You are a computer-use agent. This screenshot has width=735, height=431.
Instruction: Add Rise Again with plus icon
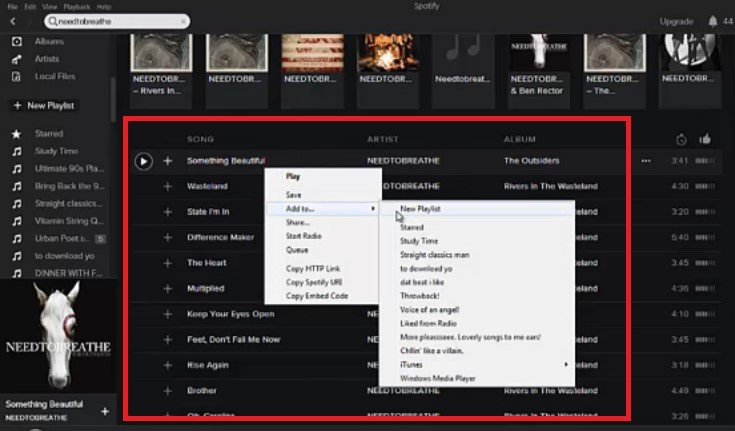point(167,365)
